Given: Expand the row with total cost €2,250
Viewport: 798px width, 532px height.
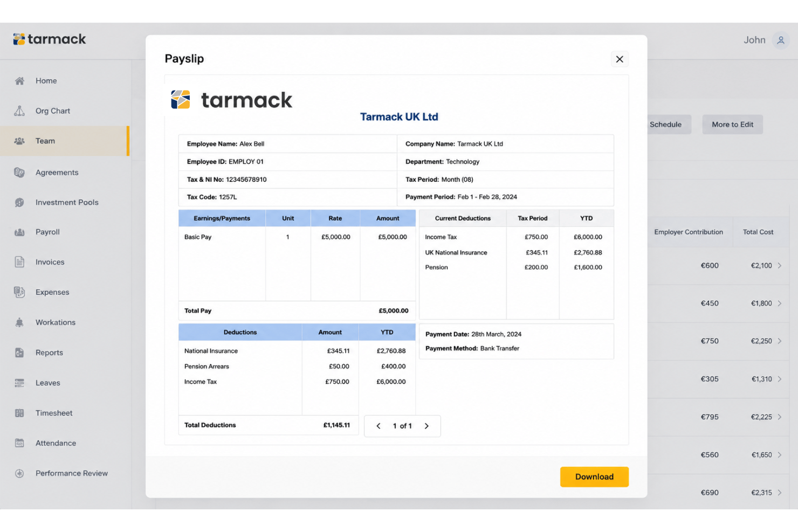Looking at the screenshot, I should click(x=780, y=341).
